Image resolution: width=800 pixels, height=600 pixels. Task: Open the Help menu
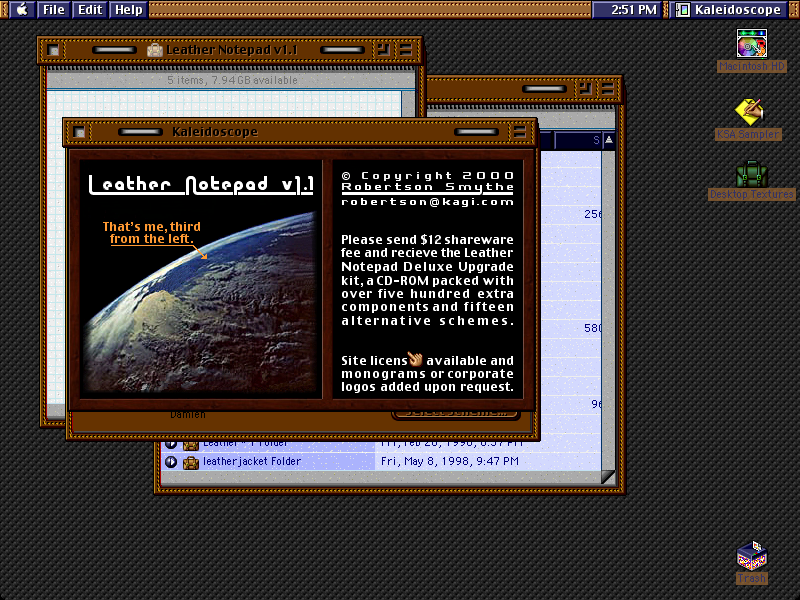(129, 10)
